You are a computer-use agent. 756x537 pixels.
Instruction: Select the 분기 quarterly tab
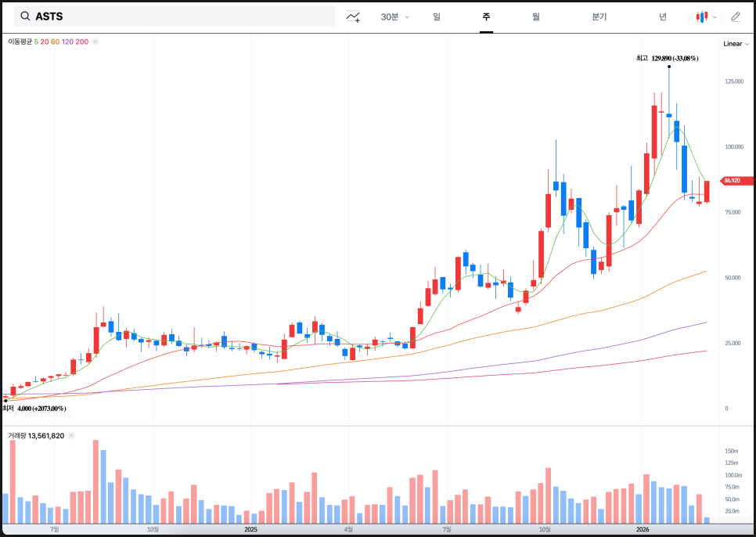(x=599, y=16)
